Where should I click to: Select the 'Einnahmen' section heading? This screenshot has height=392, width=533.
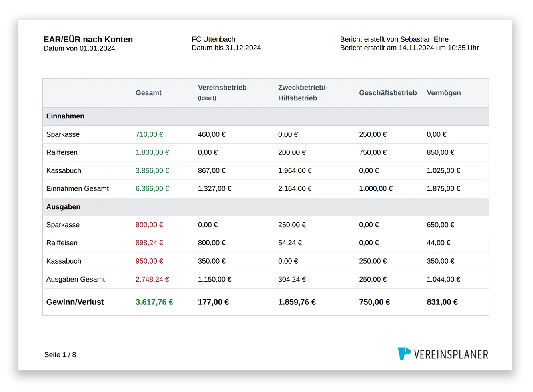[65, 116]
